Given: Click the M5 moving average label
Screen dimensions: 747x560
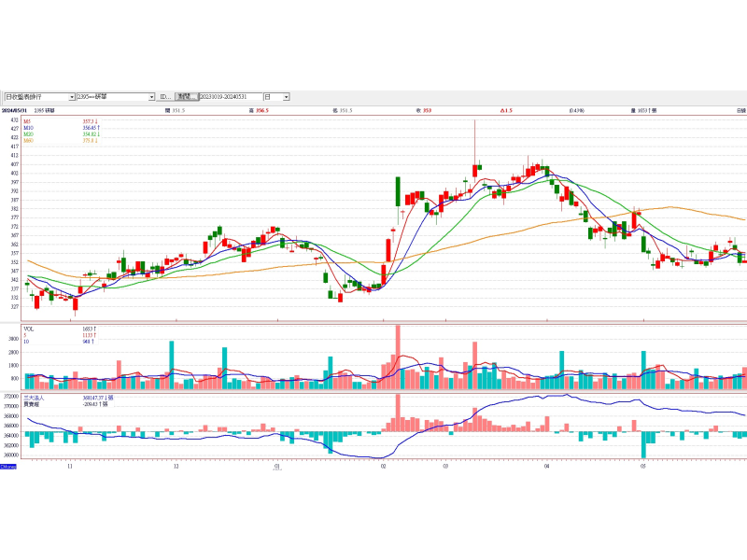Looking at the screenshot, I should 27,122.
